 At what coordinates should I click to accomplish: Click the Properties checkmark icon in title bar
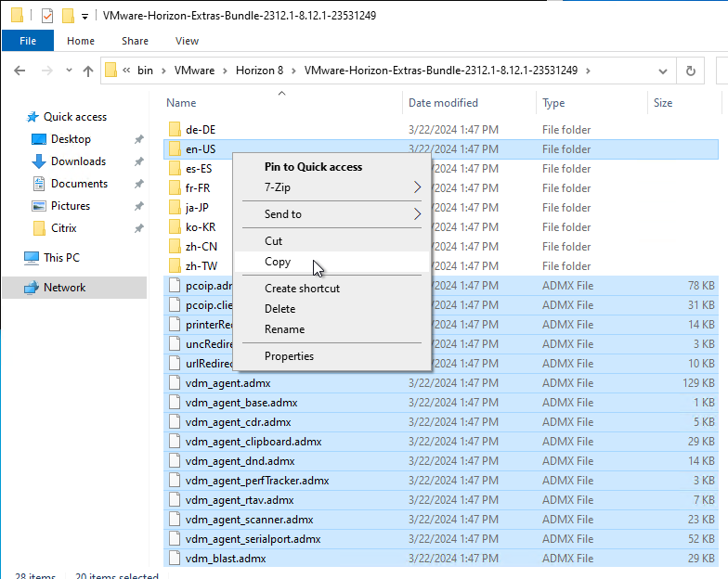[x=46, y=16]
